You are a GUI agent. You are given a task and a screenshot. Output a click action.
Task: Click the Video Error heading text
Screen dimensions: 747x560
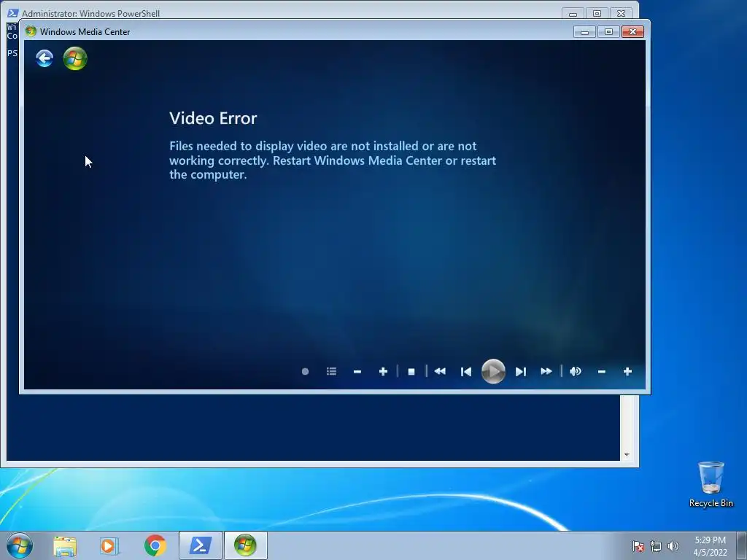[x=213, y=118]
